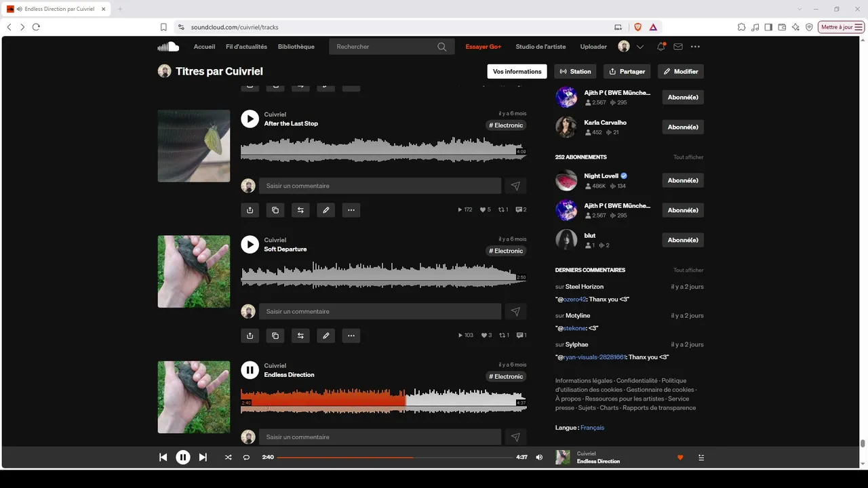The width and height of the screenshot is (868, 488).
Task: Click the Vos informations button
Action: pos(517,71)
